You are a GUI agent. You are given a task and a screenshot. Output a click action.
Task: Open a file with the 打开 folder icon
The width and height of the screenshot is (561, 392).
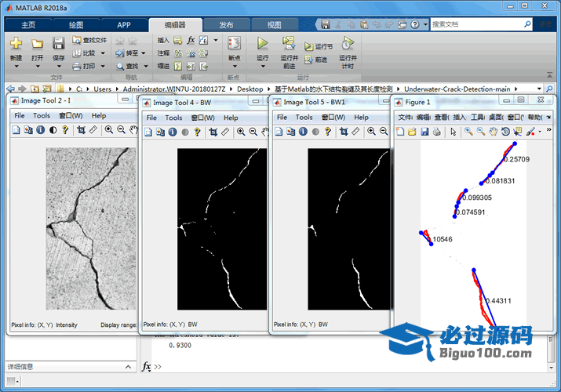[37, 44]
